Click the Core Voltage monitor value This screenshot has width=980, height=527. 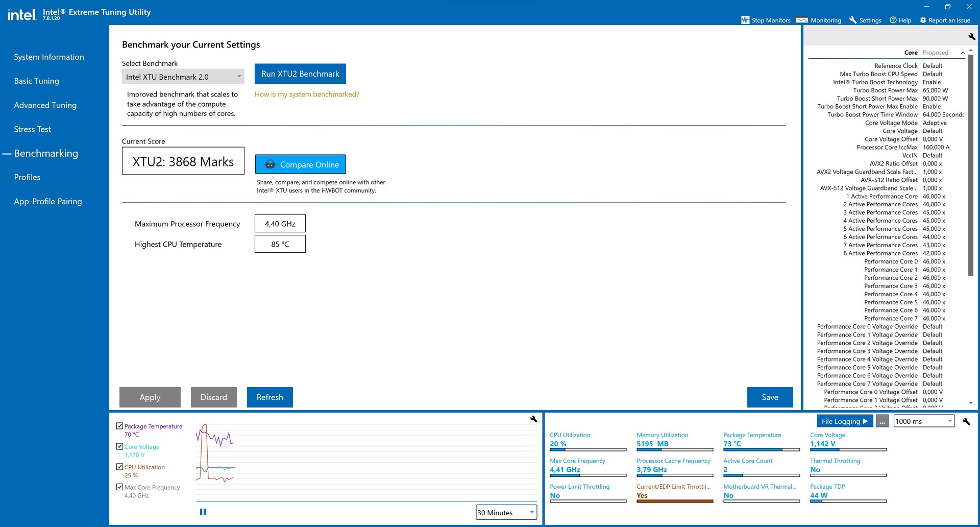pyautogui.click(x=823, y=444)
